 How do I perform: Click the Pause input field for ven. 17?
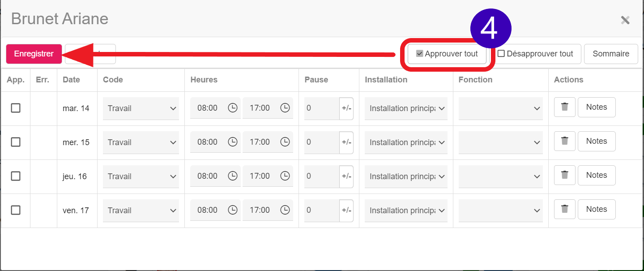coord(321,211)
